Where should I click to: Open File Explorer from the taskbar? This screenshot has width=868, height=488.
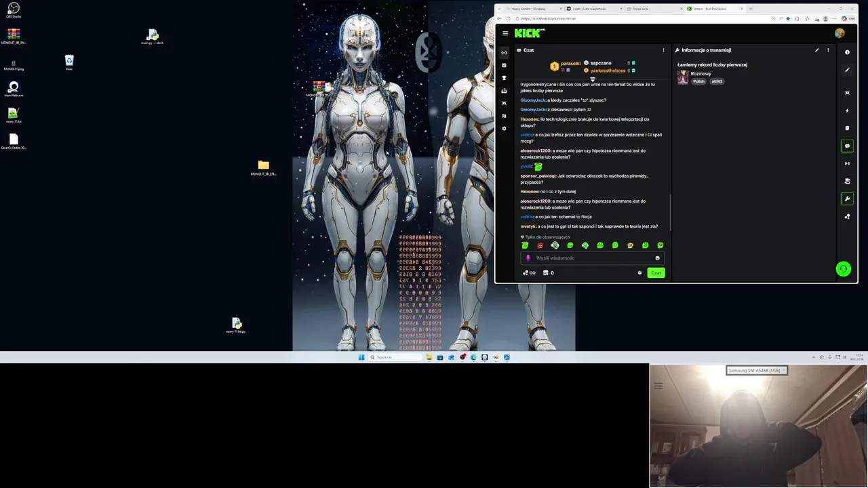click(429, 357)
